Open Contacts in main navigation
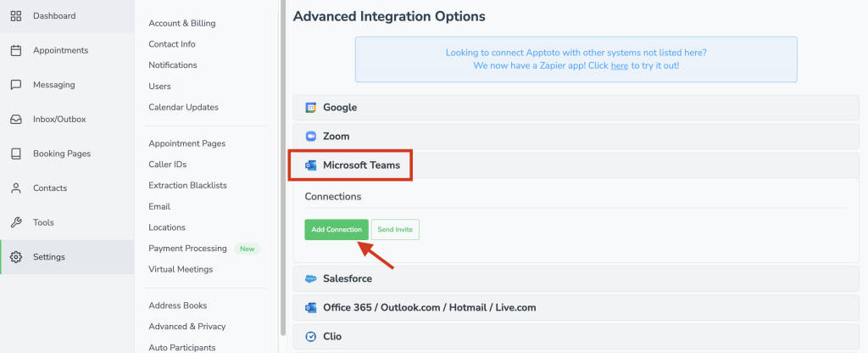The height and width of the screenshot is (353, 868). click(x=67, y=188)
